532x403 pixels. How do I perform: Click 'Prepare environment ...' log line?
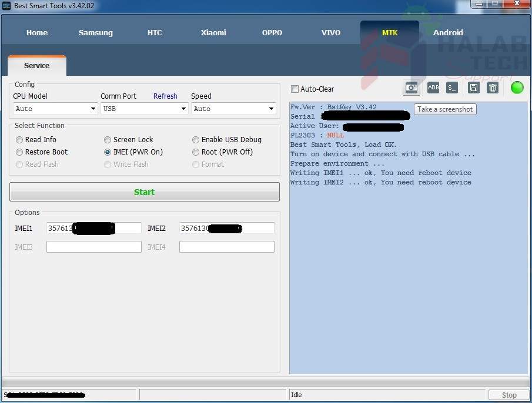[337, 163]
